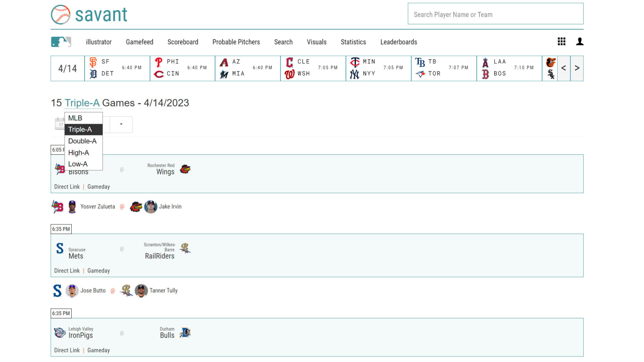Click the Durham Bulls team logo

185,333
